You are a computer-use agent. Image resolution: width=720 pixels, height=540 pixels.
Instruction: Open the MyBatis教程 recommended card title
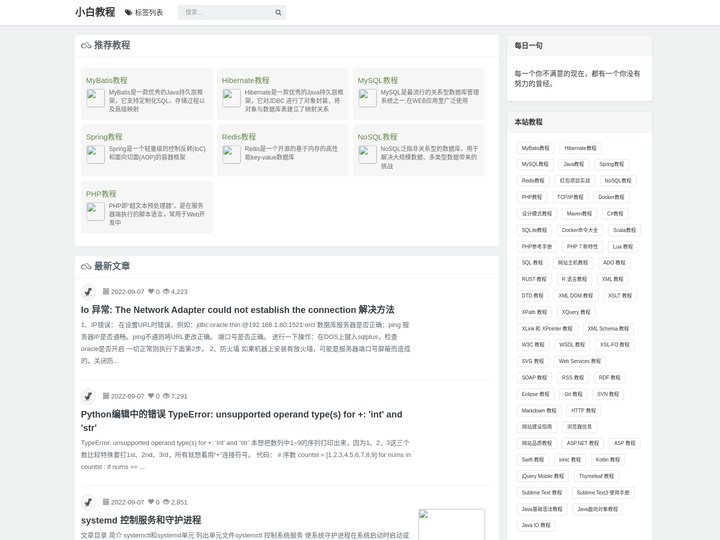pos(107,80)
